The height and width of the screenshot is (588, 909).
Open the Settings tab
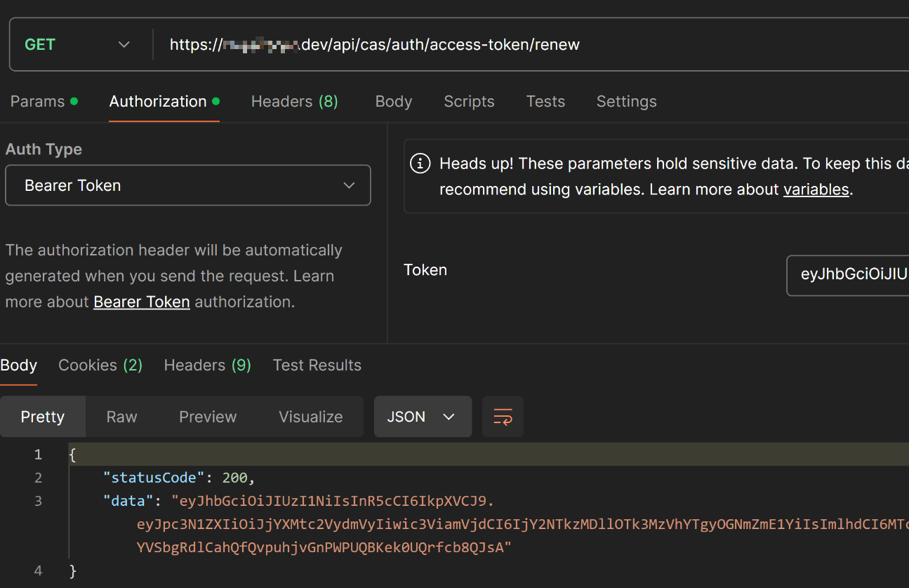tap(626, 101)
